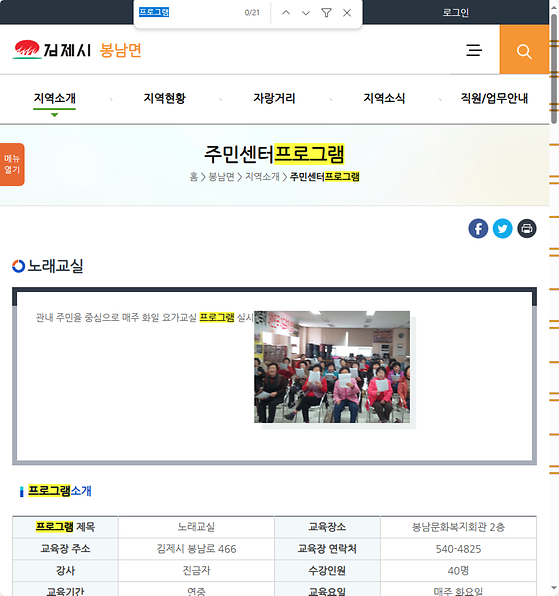The width and height of the screenshot is (559, 596).
Task: Share page on Twitter
Action: [x=502, y=228]
